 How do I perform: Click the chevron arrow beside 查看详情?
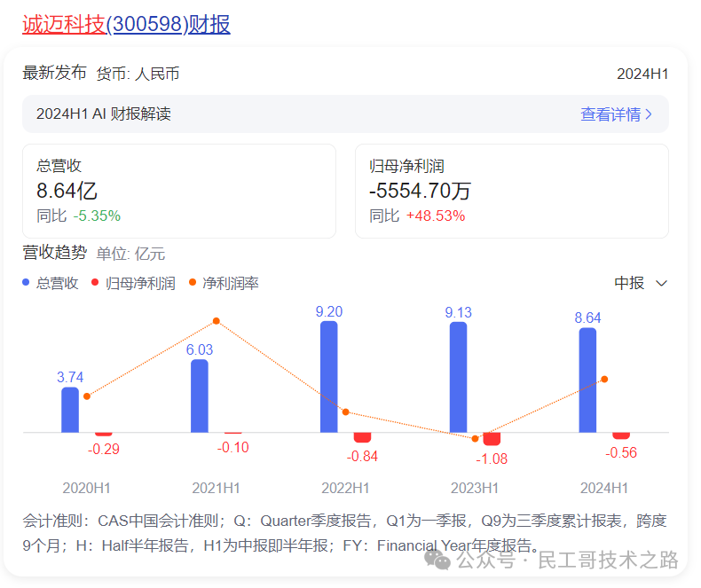(649, 114)
